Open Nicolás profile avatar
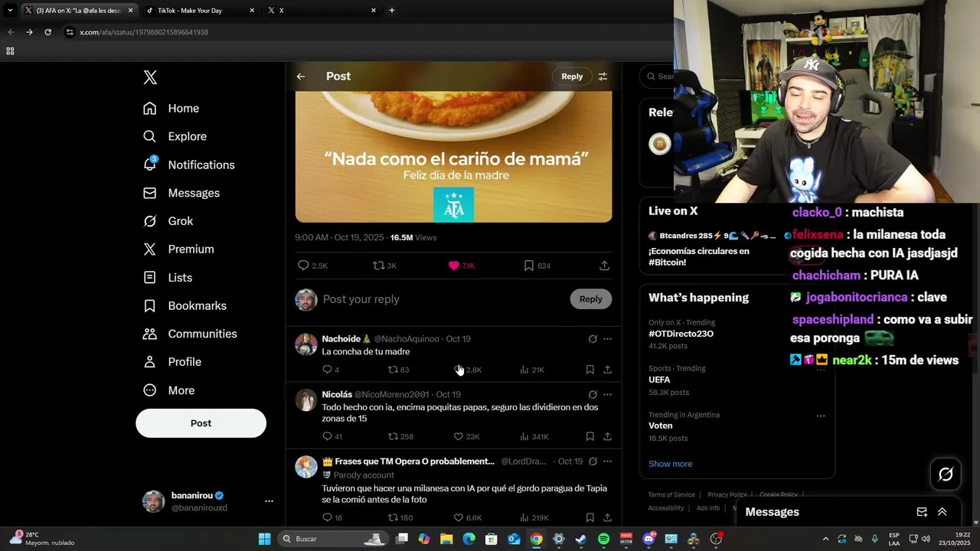This screenshot has width=980, height=551. tap(306, 400)
